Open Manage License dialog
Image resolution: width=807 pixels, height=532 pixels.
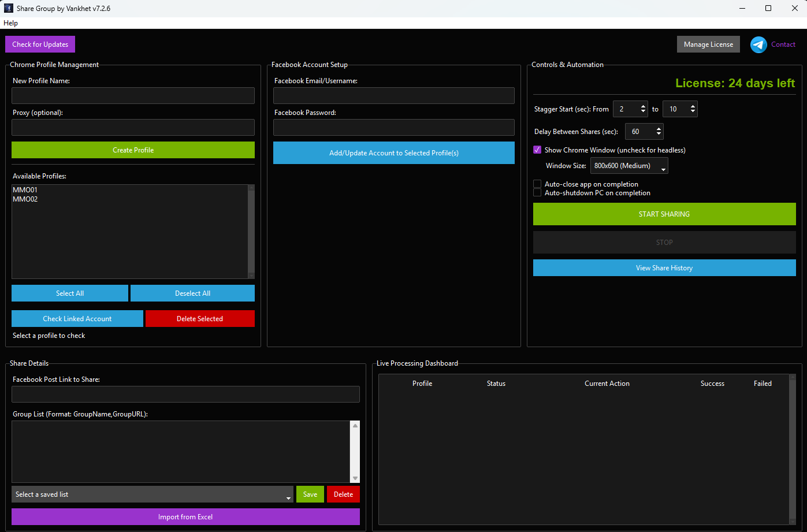[708, 44]
